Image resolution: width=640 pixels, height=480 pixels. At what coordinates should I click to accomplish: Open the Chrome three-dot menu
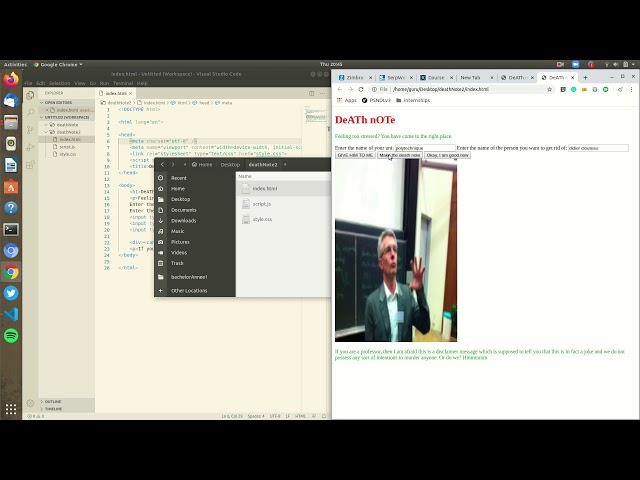click(631, 89)
